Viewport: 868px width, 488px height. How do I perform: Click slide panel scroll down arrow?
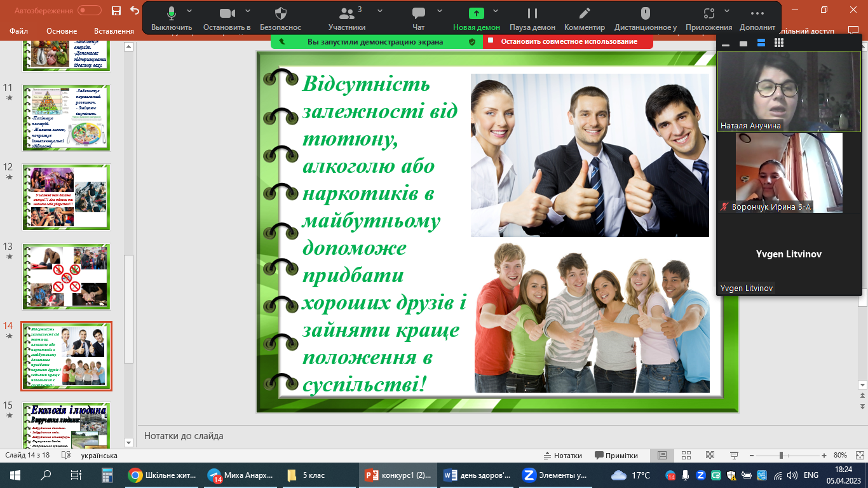[129, 443]
